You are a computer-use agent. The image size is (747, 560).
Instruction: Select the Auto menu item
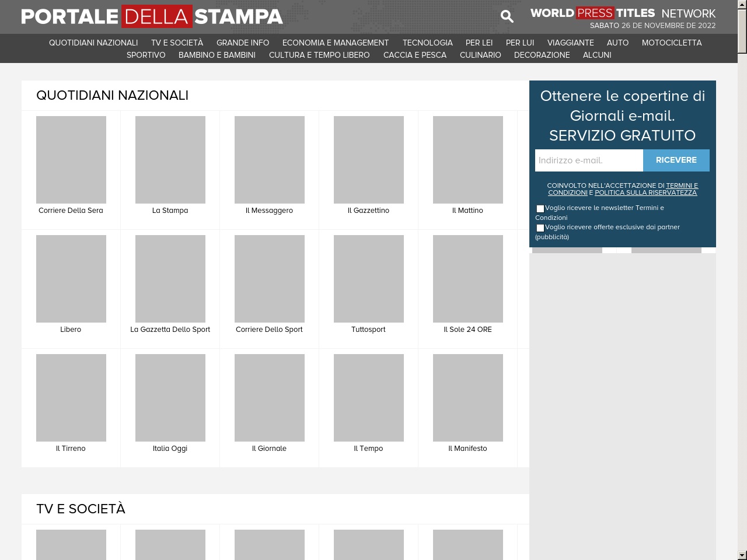pyautogui.click(x=617, y=43)
